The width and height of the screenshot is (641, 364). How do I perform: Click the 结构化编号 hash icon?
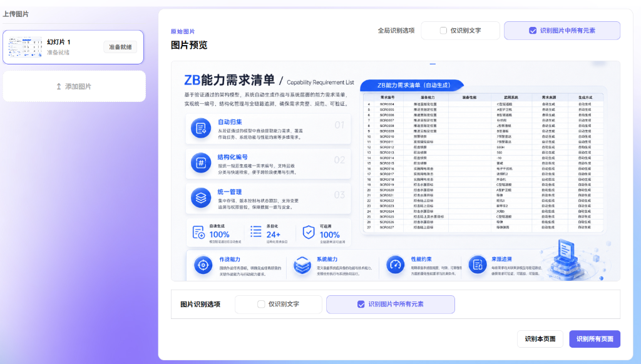(x=201, y=163)
